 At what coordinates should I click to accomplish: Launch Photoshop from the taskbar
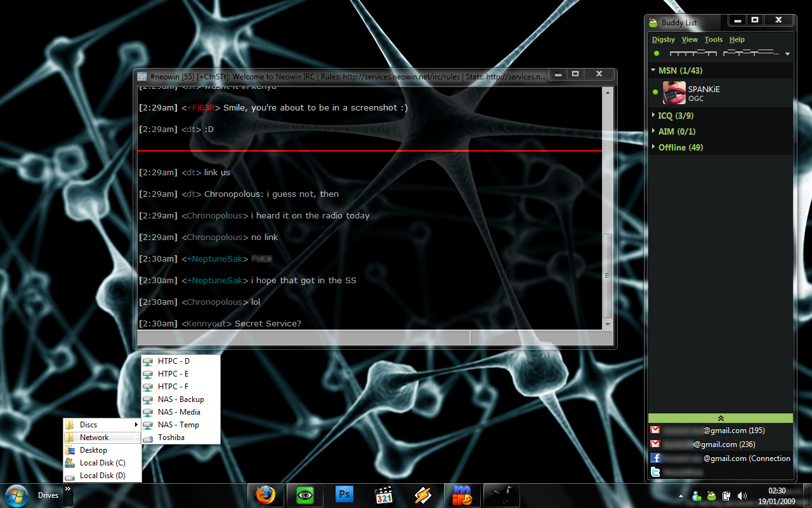pos(344,495)
